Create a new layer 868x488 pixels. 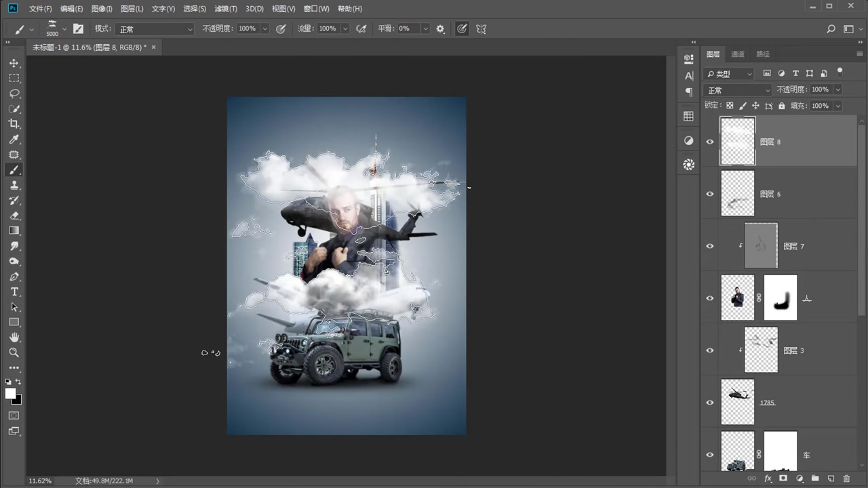tap(831, 479)
